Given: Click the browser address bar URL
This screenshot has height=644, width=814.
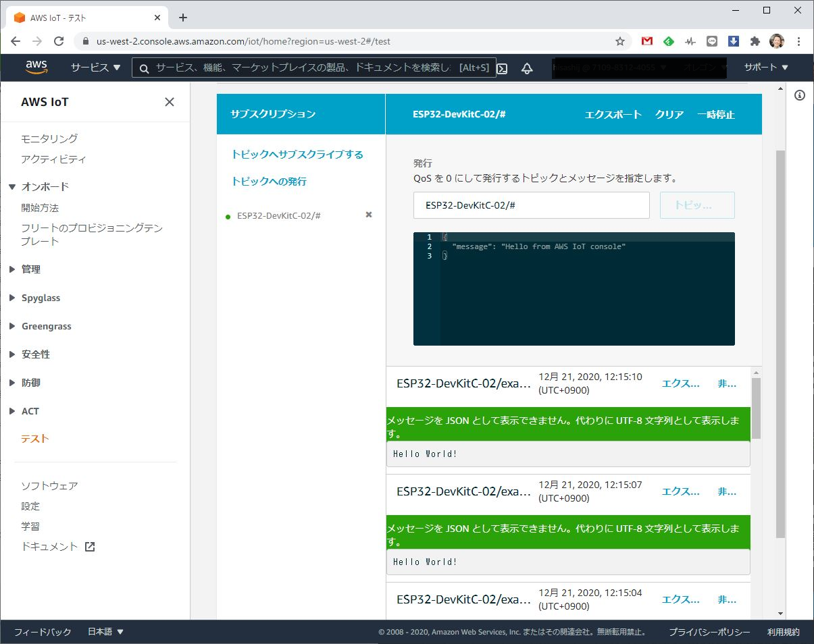Looking at the screenshot, I should click(x=243, y=41).
